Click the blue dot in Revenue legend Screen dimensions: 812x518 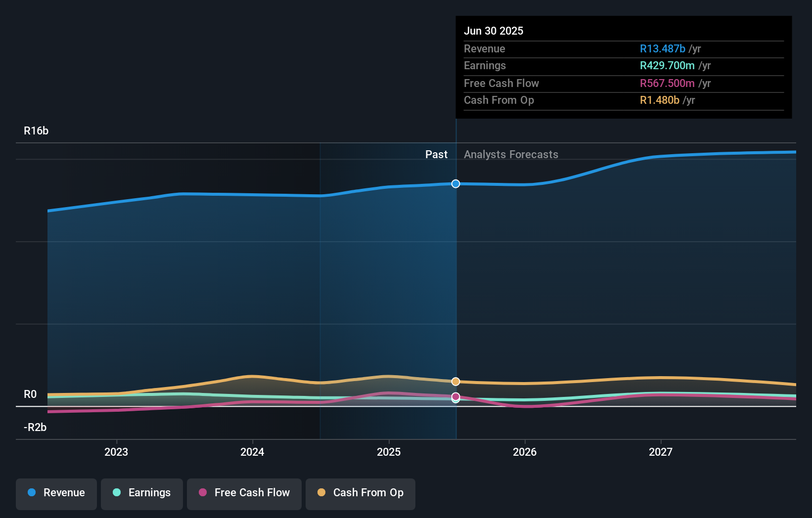tap(31, 493)
